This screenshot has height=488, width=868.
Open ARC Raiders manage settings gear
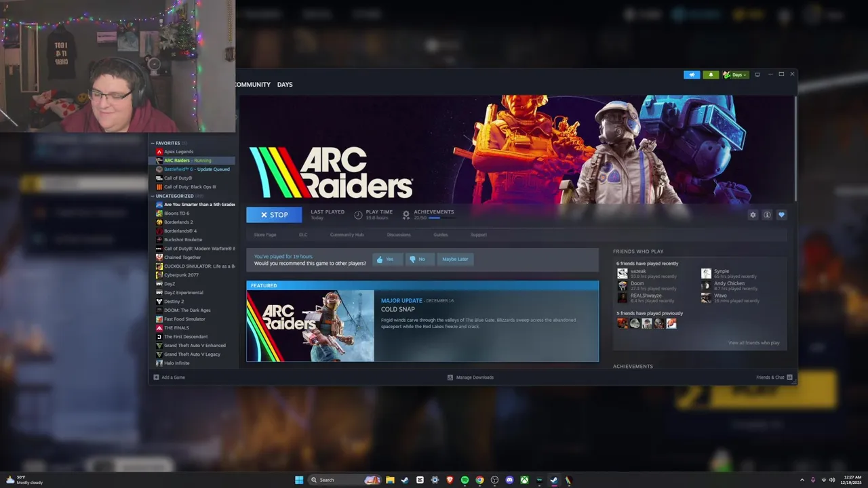[753, 215]
